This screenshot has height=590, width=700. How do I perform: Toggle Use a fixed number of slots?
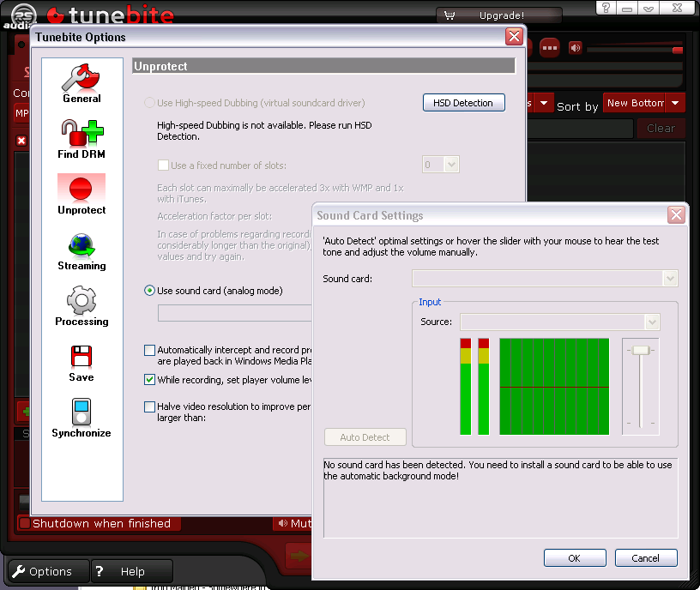[163, 166]
